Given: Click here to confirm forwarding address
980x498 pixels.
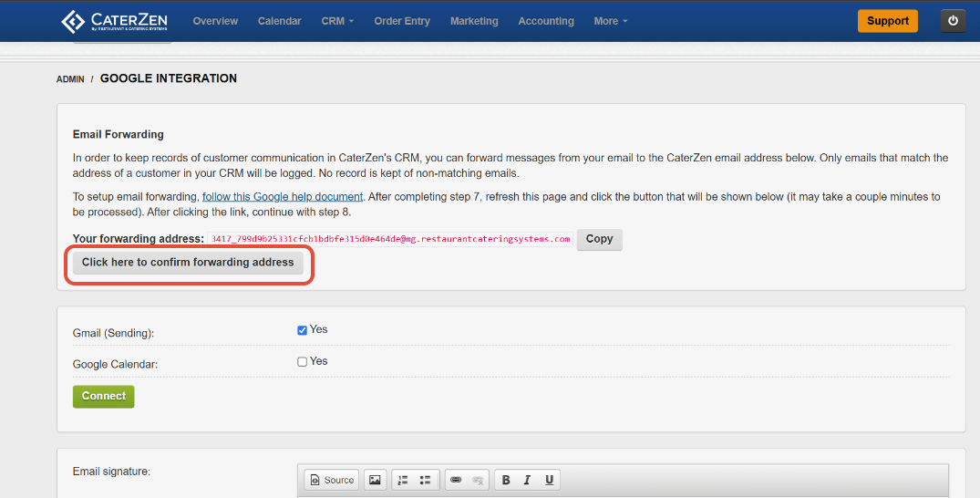Looking at the screenshot, I should pos(188,263).
